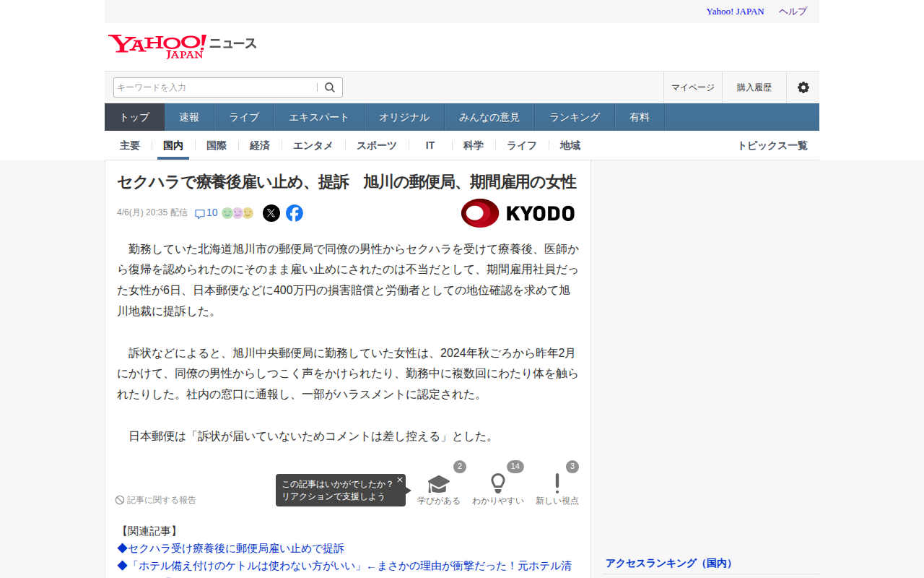Switch to ライフ category
The image size is (924, 578).
pos(522,145)
